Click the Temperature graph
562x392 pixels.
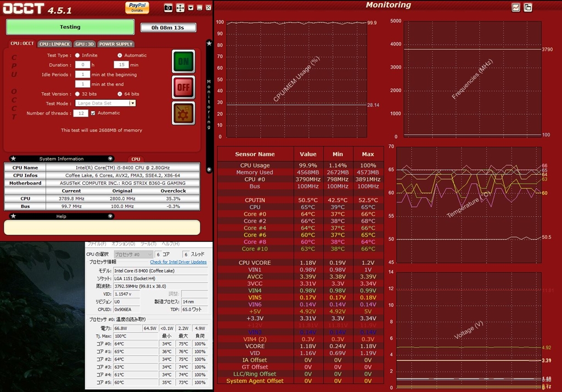[469, 204]
